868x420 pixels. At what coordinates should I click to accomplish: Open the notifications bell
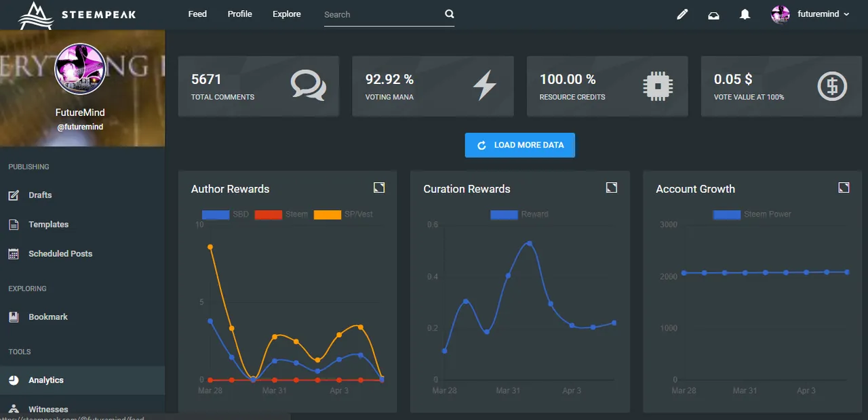point(745,14)
